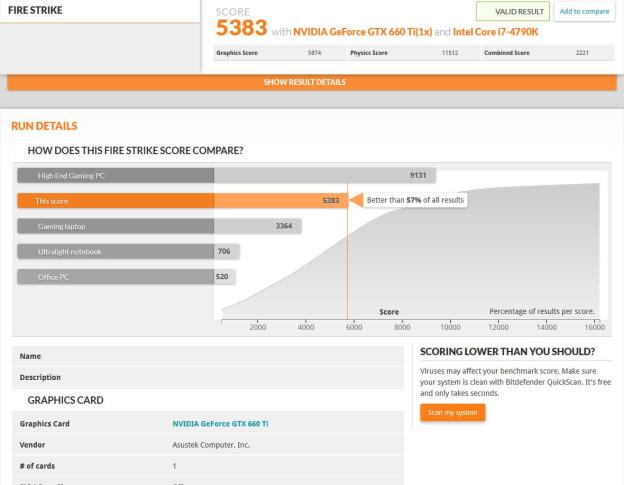Click the large 5383 score number
This screenshot has height=485, width=624.
click(x=241, y=28)
